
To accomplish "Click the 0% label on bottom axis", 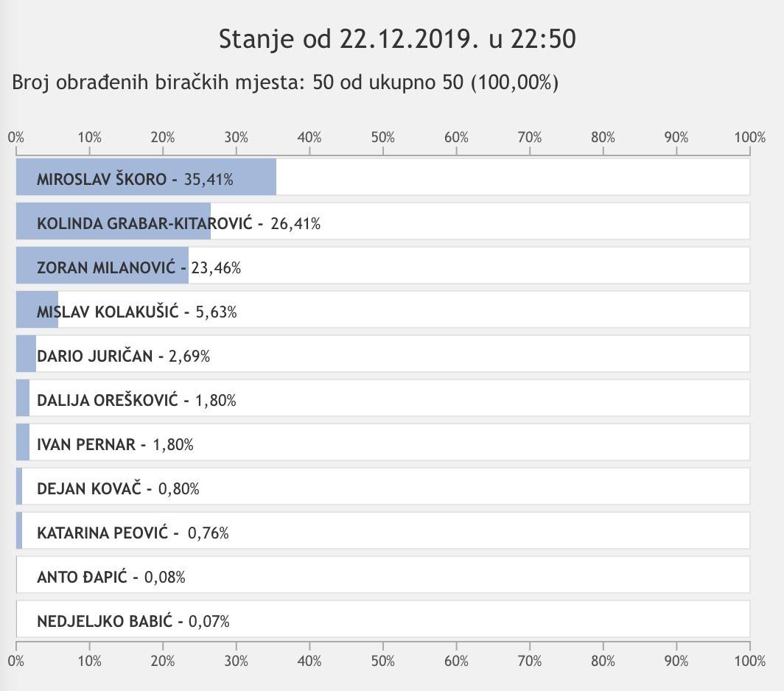I will [x=16, y=661].
